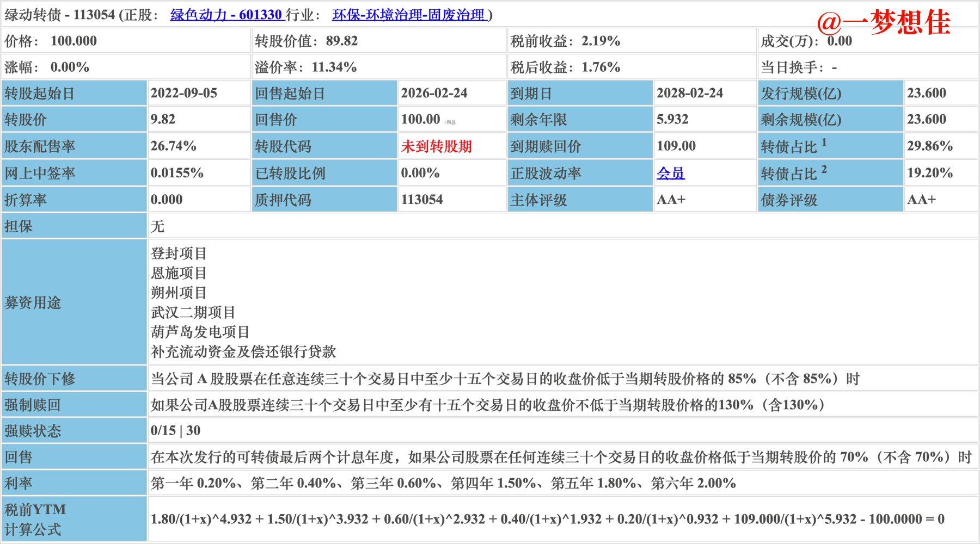980x544 pixels.
Task: Click the date 2028-02-24
Action: (689, 93)
